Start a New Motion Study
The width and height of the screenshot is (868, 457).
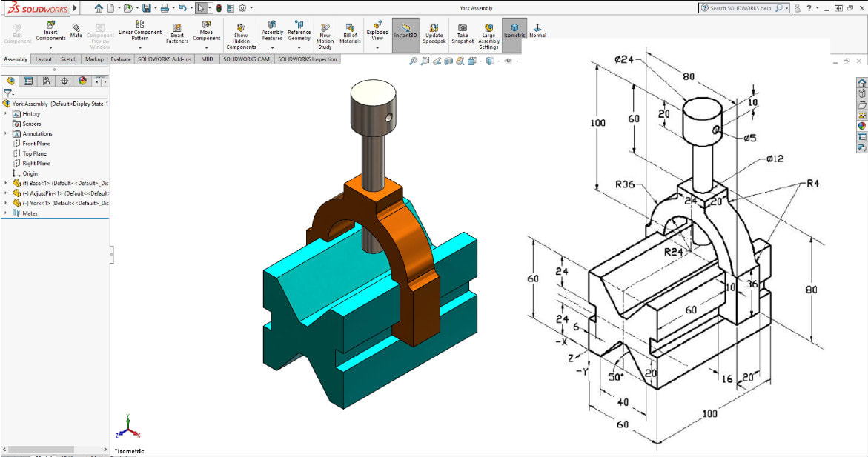325,36
